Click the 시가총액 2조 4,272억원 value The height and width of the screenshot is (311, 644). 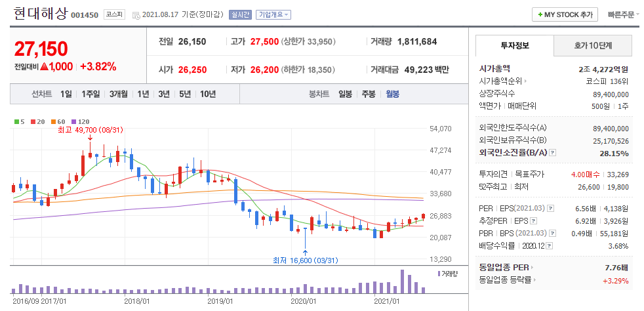click(x=603, y=69)
